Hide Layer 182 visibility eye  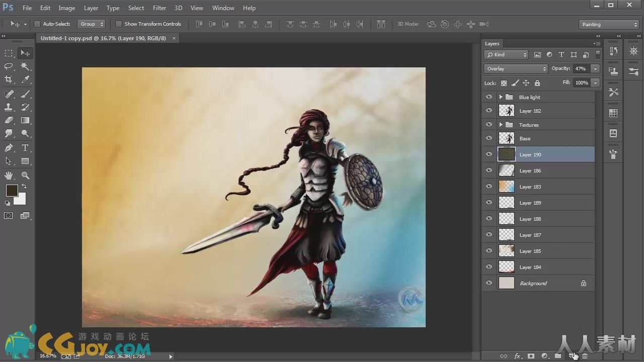[489, 111]
